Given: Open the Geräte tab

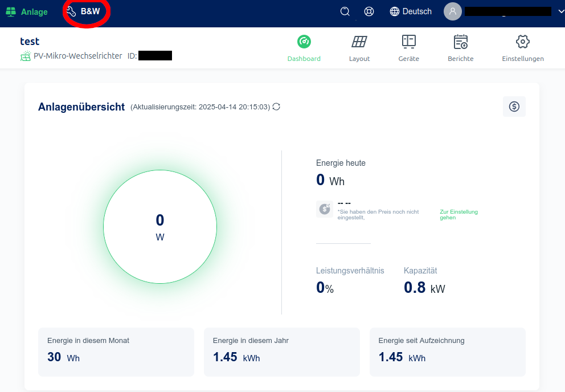Looking at the screenshot, I should (x=408, y=48).
